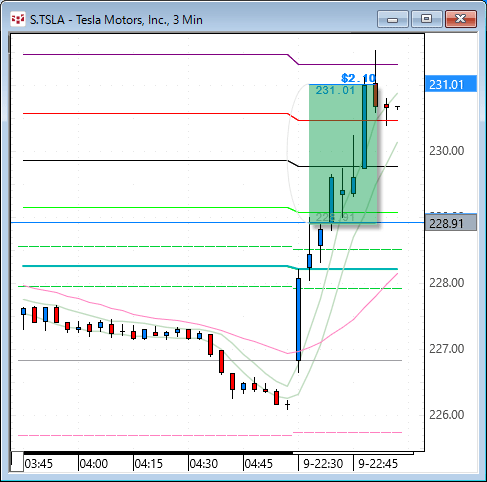487x482 pixels.
Task: Click the 9-22:45 time axis label
Action: point(378,464)
